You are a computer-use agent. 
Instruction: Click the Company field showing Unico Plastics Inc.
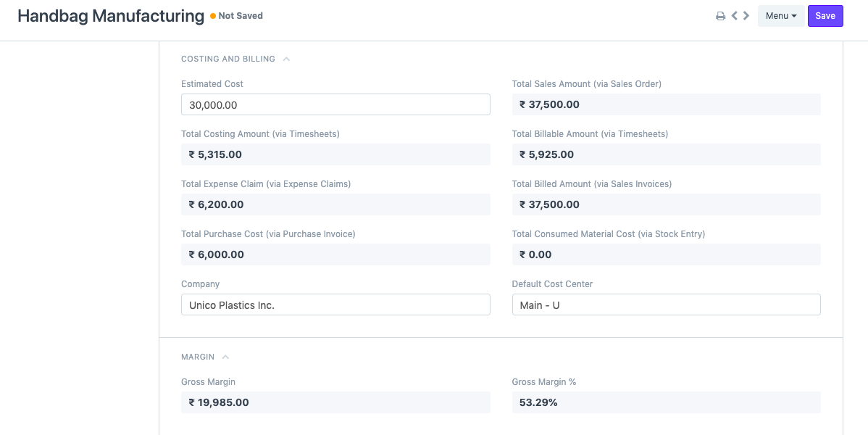point(335,304)
